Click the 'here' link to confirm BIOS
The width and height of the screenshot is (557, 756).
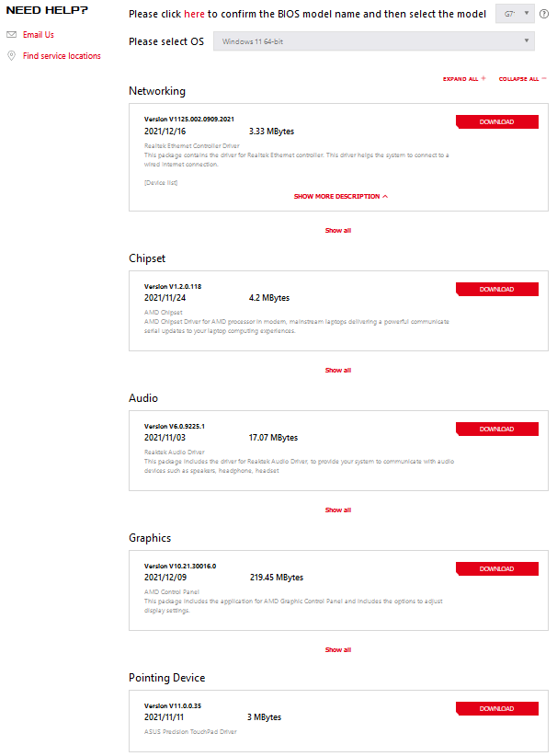194,15
